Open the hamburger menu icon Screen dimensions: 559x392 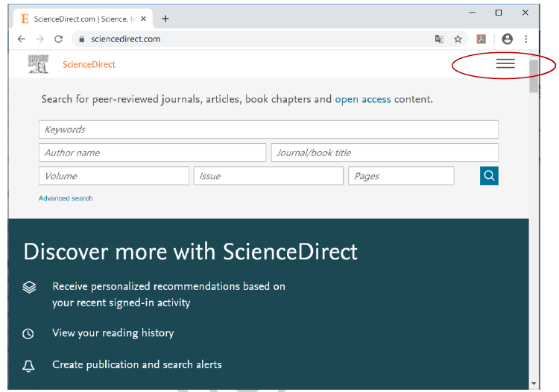(x=505, y=63)
